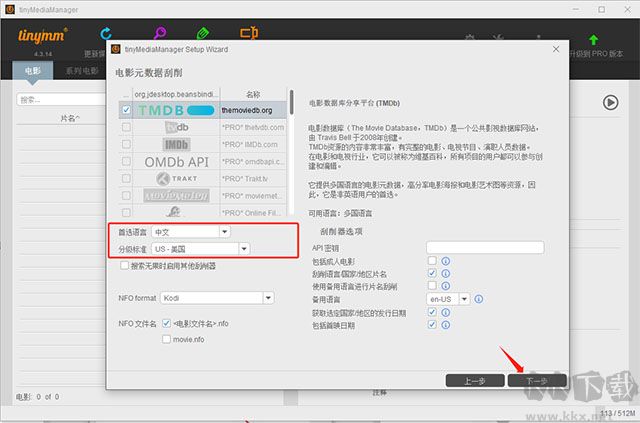Viewport: 640px width, 423px height.
Task: Select the IMDb logo in scraper list
Action: coord(176,145)
